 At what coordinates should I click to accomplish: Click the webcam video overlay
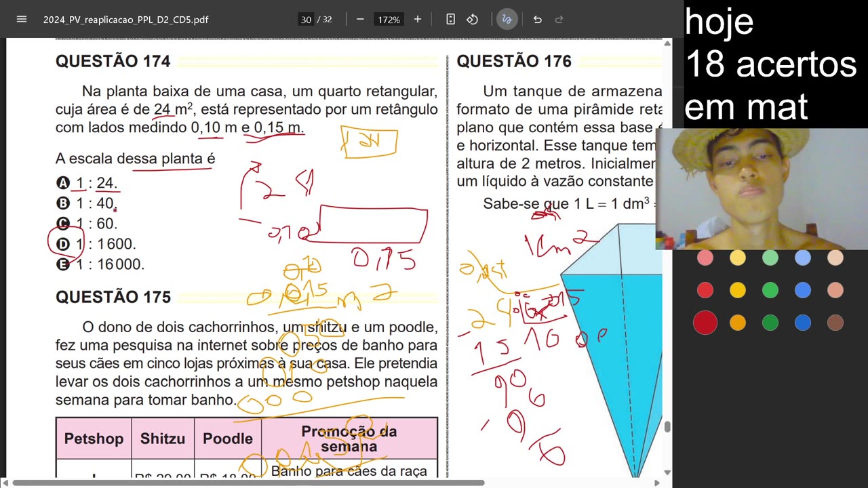tap(762, 189)
